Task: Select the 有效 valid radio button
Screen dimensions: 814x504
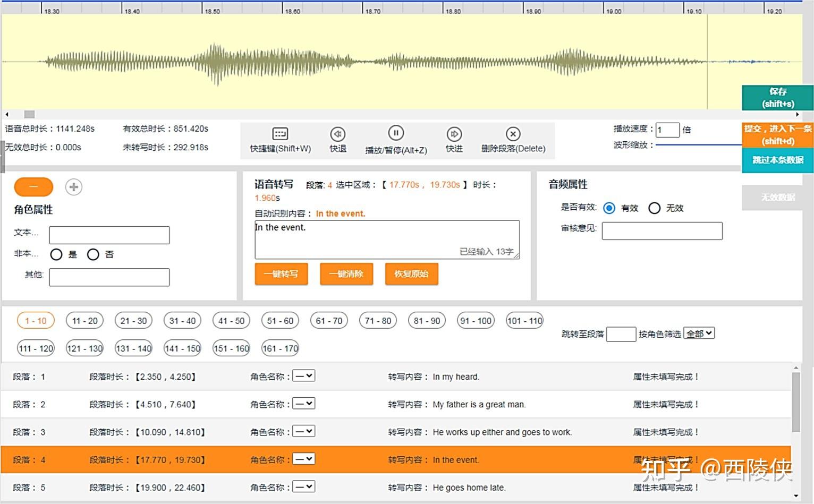Action: click(609, 208)
